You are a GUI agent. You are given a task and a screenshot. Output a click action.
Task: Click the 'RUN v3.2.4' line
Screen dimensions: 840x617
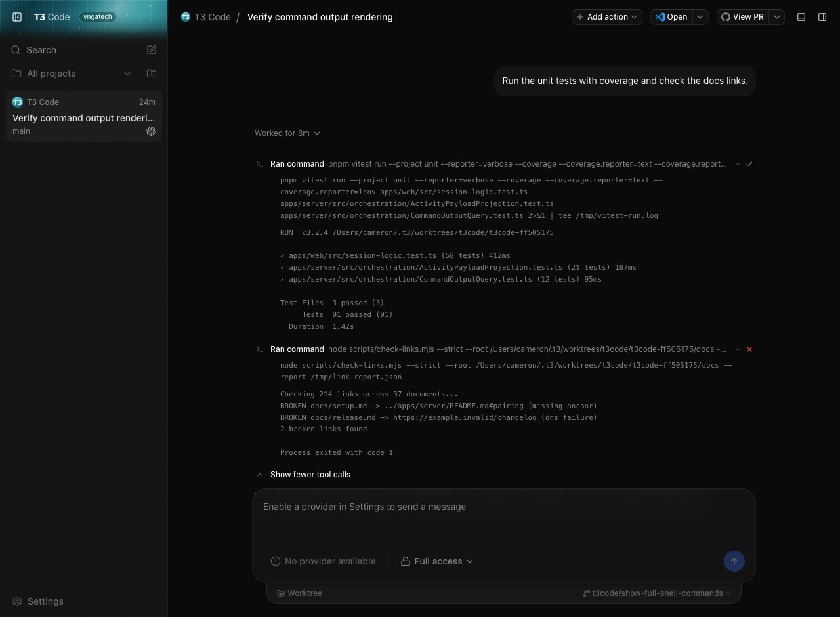[417, 232]
